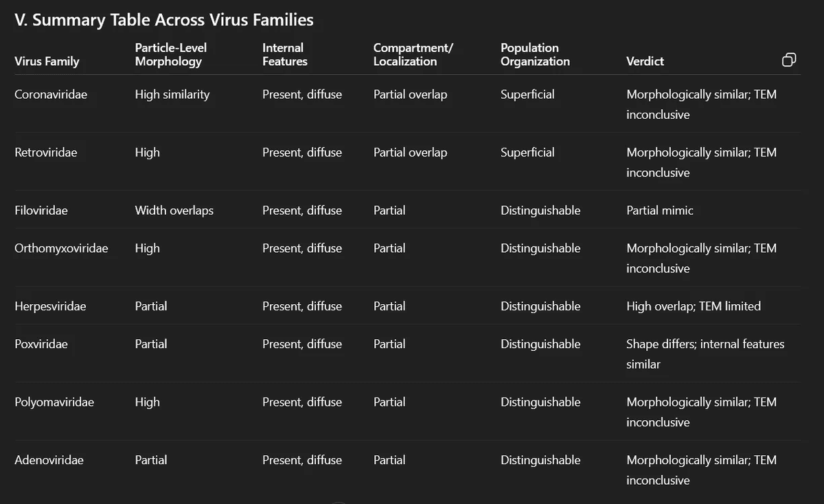Click the 'Partial mimic' verdict cell
Image resolution: width=824 pixels, height=504 pixels.
click(659, 211)
